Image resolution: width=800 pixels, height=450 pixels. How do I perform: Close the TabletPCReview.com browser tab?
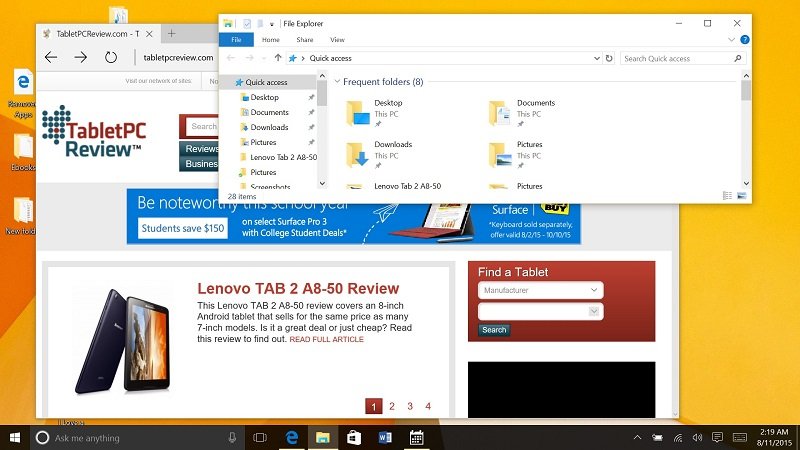coord(149,34)
